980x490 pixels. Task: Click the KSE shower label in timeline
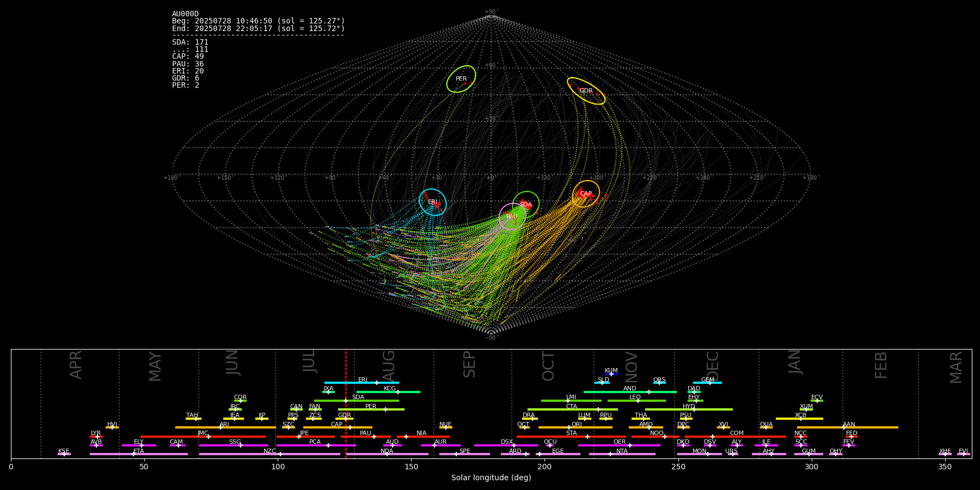click(64, 451)
